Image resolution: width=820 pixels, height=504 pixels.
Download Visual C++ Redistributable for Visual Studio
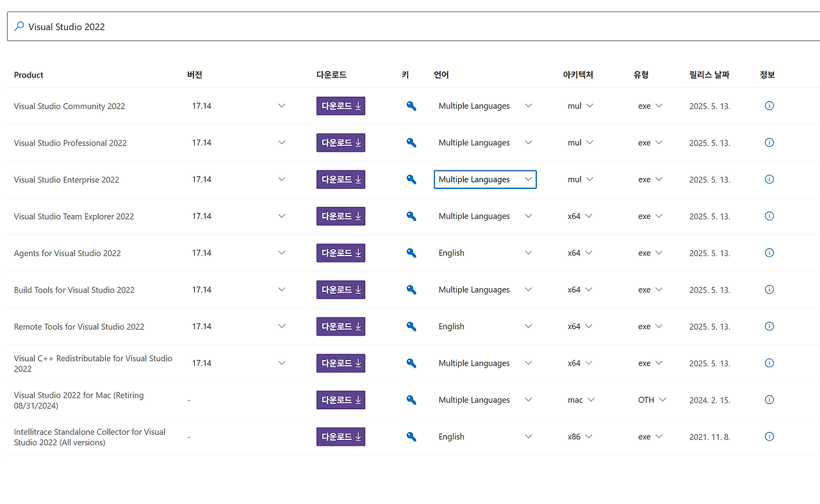pos(341,363)
